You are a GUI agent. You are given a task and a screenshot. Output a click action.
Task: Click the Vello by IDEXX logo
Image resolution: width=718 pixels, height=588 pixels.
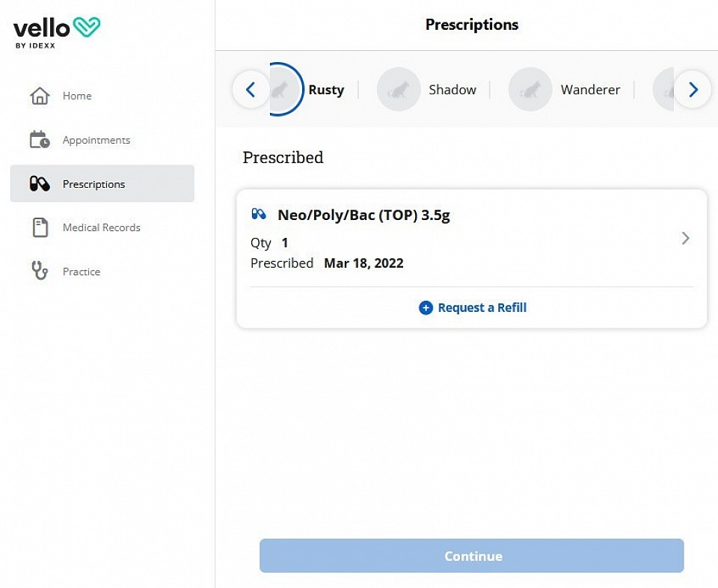(x=57, y=32)
